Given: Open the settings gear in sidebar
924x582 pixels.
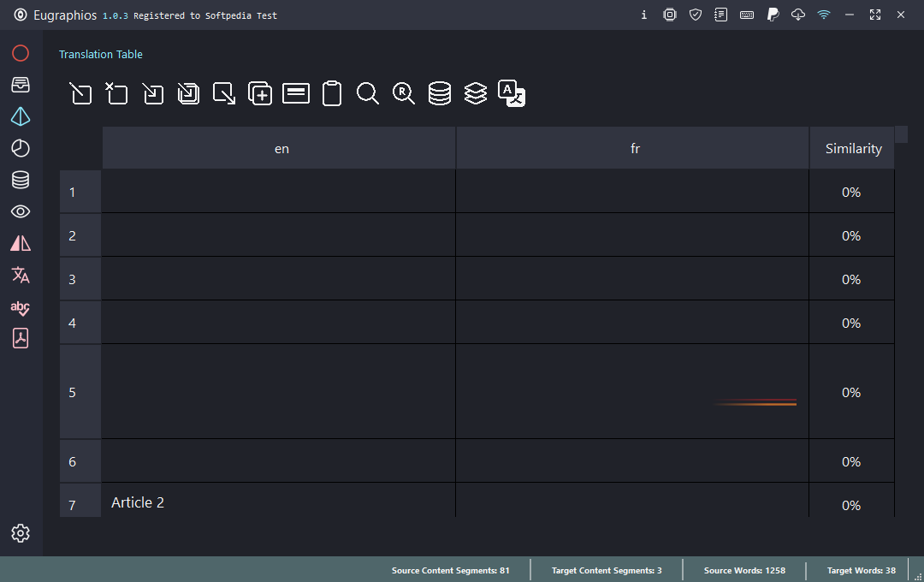Looking at the screenshot, I should [21, 533].
